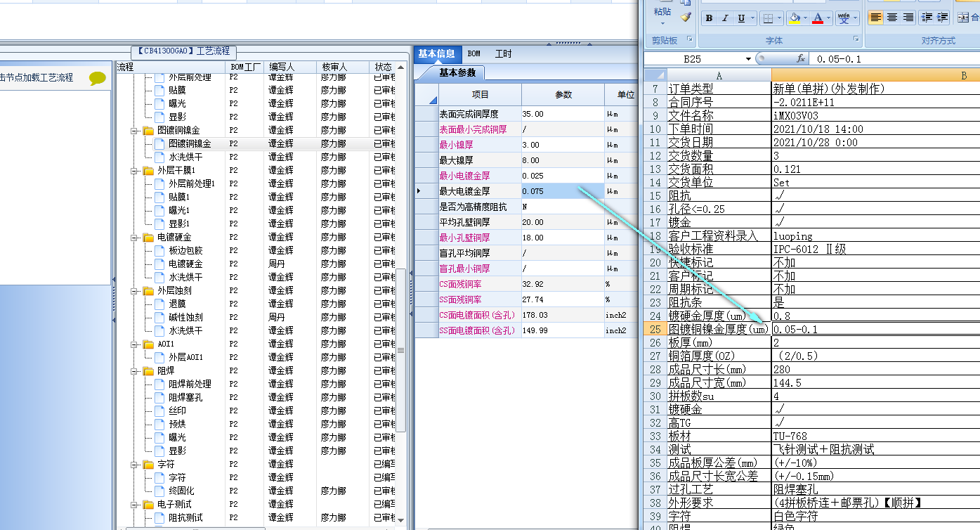Screen dimensions: 980x530
Task: Collapse the 电子测试 tree group
Action: tap(134, 504)
